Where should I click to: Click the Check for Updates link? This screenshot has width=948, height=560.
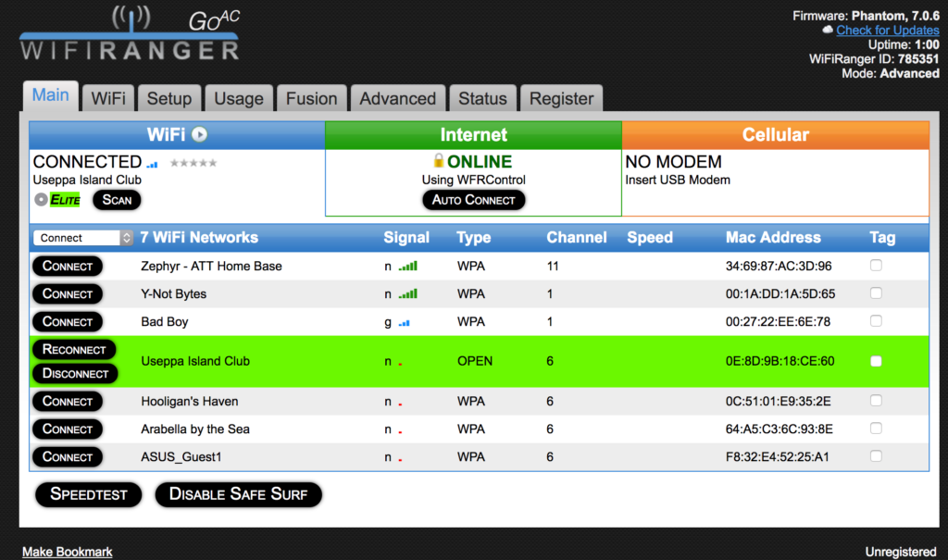pos(888,31)
